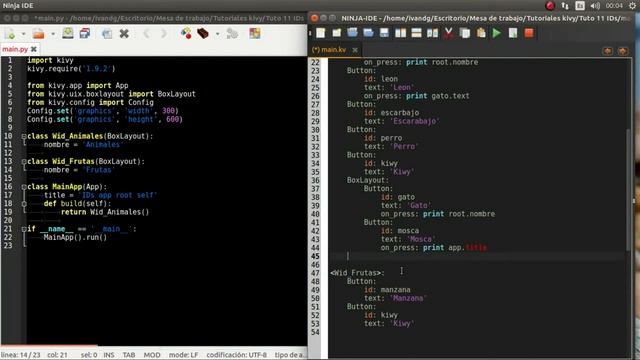
Task: Click the 'col: 21' status entry
Action: pyautogui.click(x=57, y=355)
